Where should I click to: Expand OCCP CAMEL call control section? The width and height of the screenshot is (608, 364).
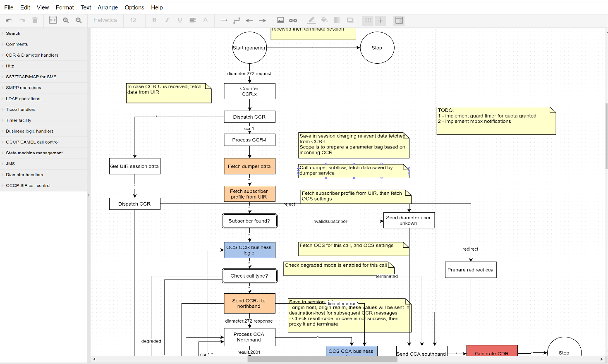43,142
